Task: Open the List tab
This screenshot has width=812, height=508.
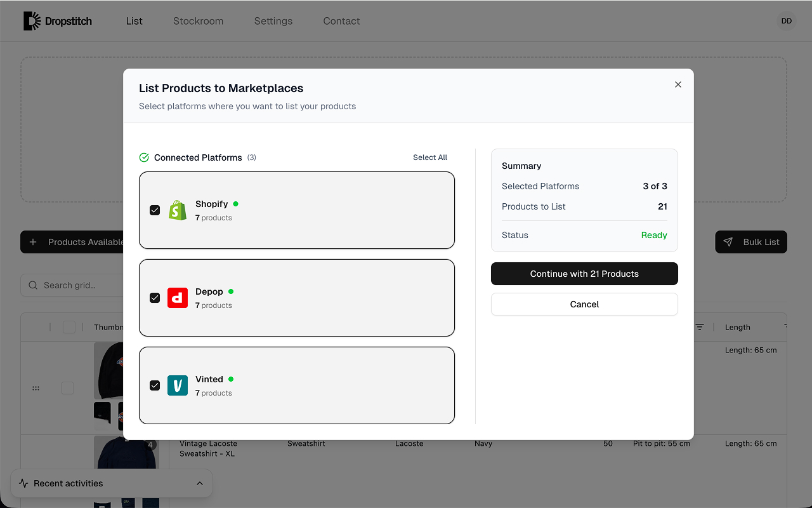Action: (x=134, y=21)
